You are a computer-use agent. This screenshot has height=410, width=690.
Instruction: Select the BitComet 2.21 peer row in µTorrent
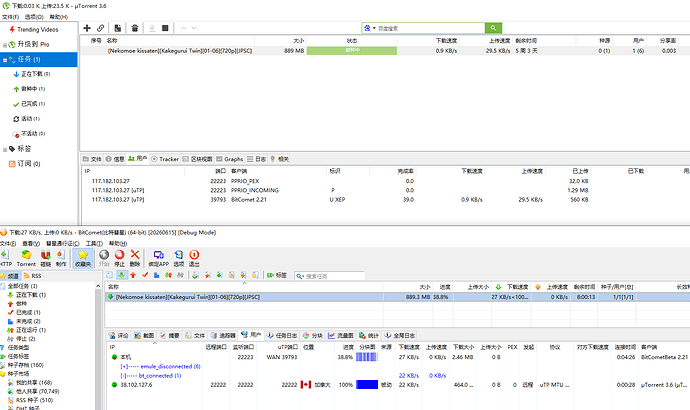(385, 200)
